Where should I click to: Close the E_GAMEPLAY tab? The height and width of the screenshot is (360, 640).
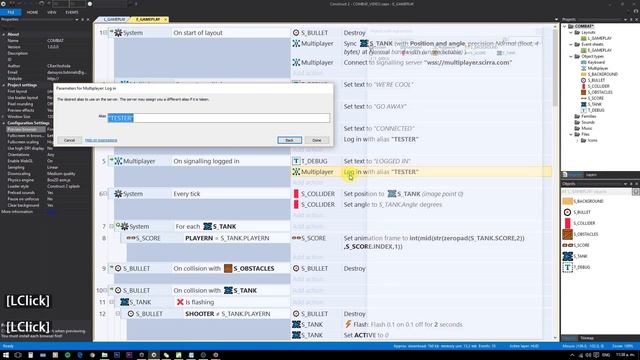[x=166, y=19]
